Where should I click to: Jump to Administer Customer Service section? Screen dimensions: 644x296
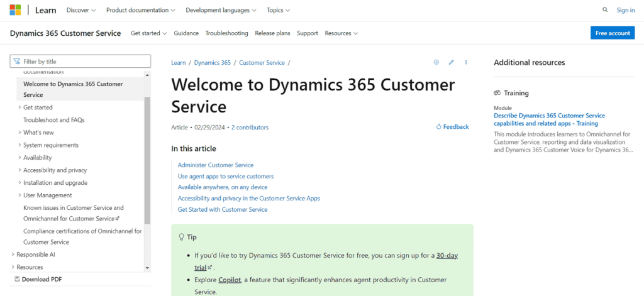tap(216, 165)
